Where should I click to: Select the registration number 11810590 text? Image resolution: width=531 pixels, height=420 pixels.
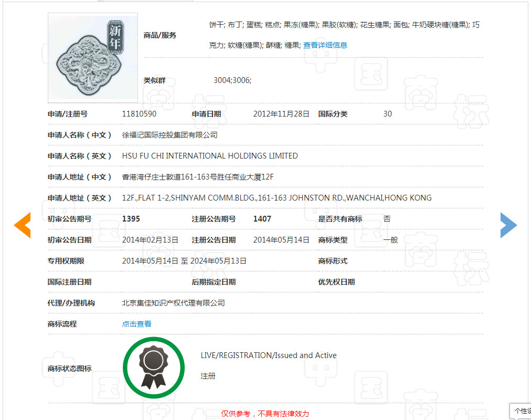pos(139,113)
